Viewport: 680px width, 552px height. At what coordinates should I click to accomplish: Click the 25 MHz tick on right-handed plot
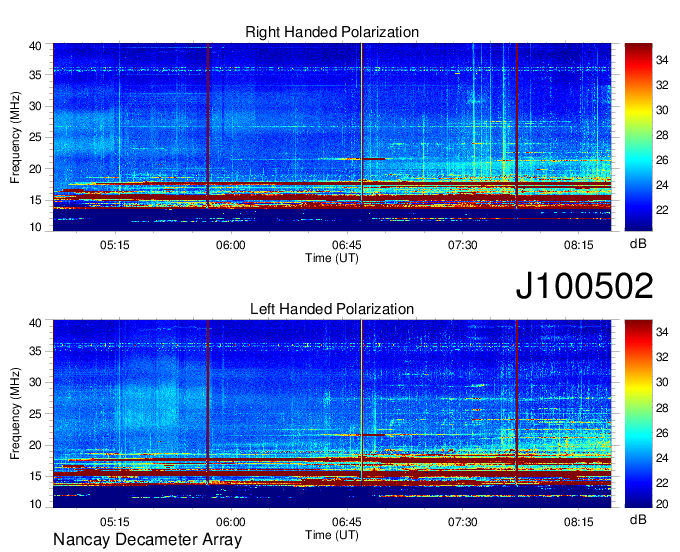(35, 137)
